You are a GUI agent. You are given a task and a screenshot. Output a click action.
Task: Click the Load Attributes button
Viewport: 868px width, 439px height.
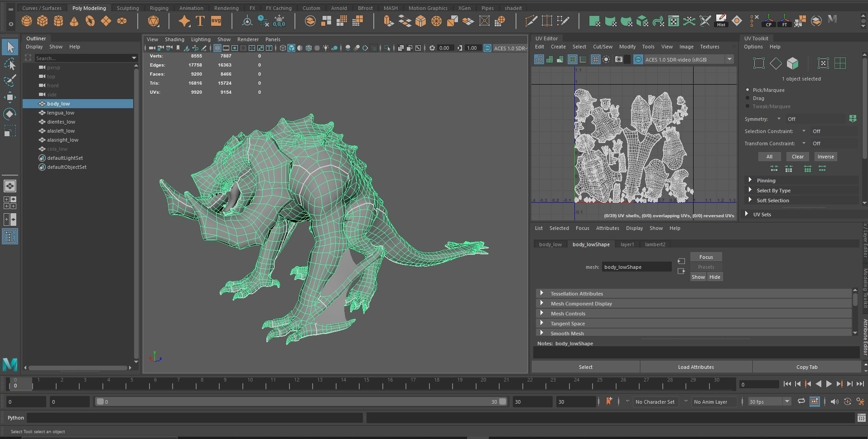[x=695, y=367]
